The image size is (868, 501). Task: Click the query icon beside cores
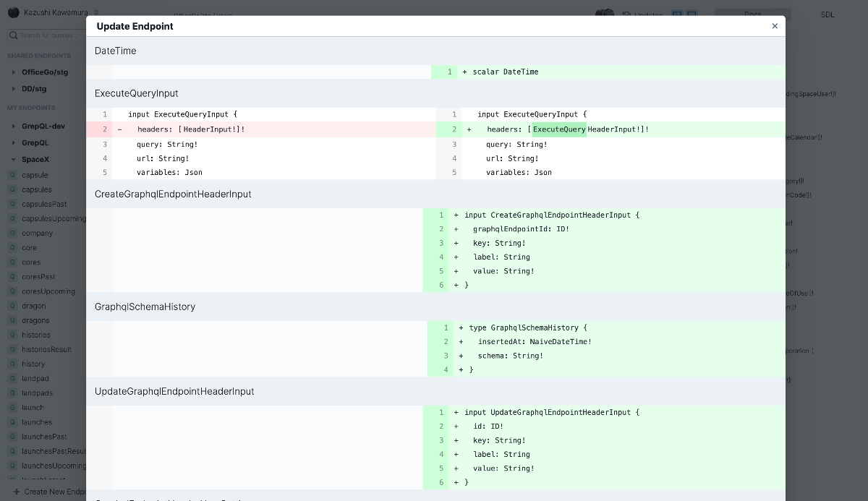12,262
